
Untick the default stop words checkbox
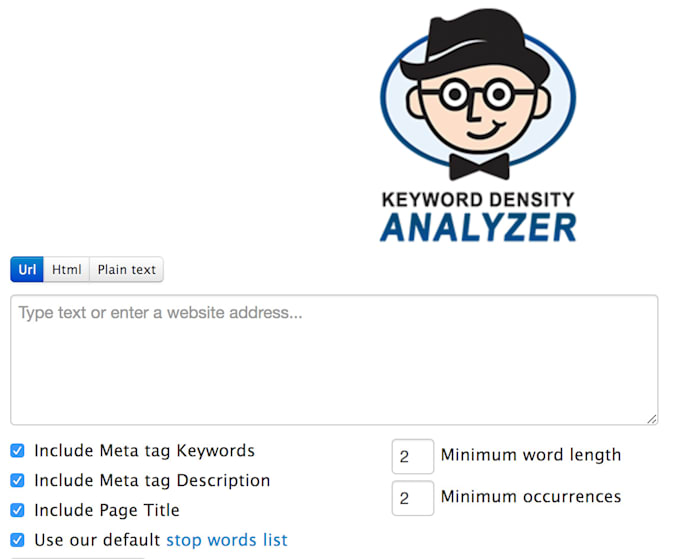point(18,541)
